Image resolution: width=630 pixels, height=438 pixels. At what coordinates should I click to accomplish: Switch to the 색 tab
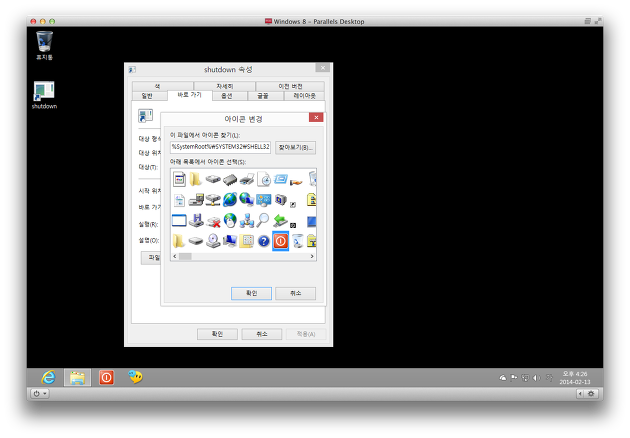pos(158,86)
